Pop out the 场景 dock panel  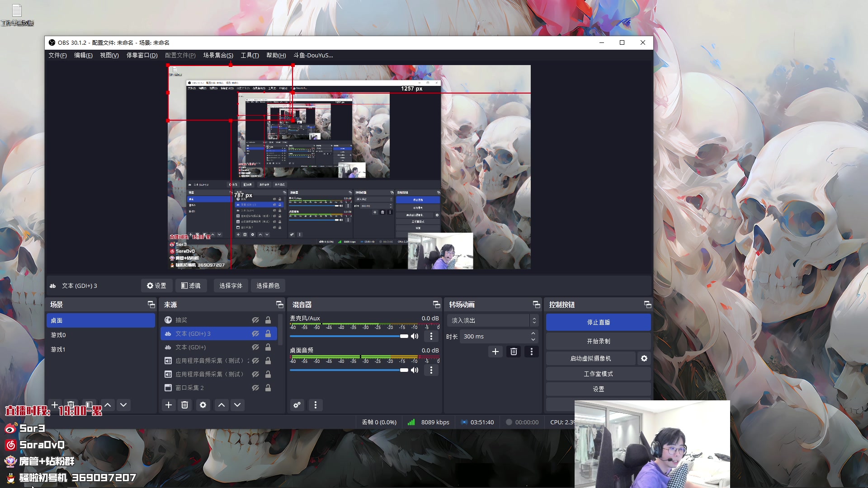tap(151, 305)
